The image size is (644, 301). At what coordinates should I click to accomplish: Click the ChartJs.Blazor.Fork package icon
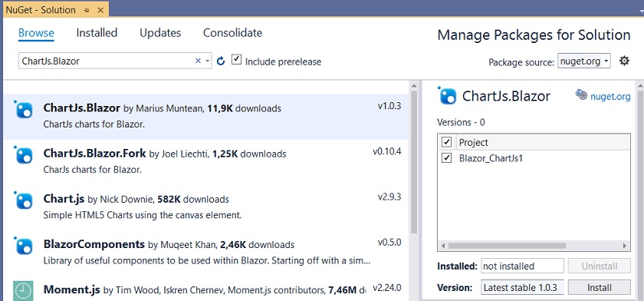(23, 155)
